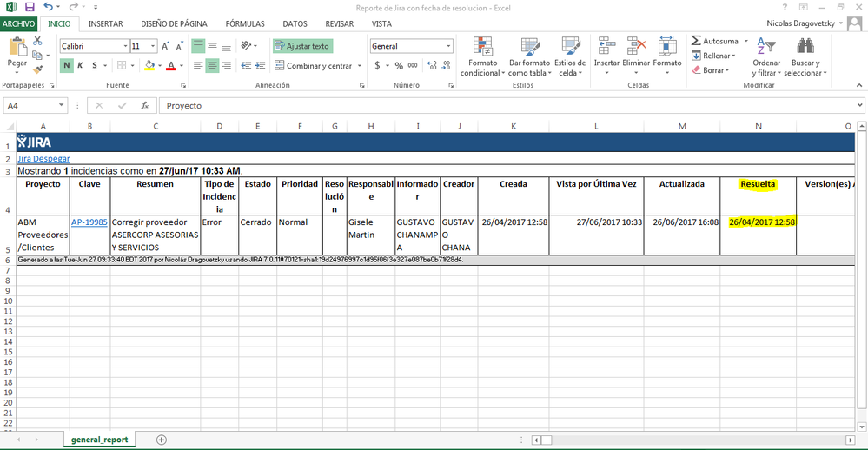Decrease the decimal places

tap(447, 65)
